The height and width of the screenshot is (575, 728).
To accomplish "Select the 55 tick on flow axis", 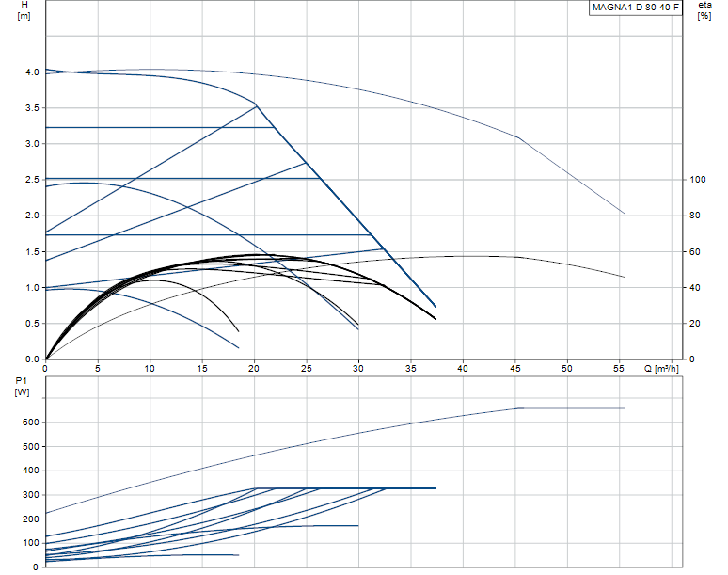I will 619,369.
